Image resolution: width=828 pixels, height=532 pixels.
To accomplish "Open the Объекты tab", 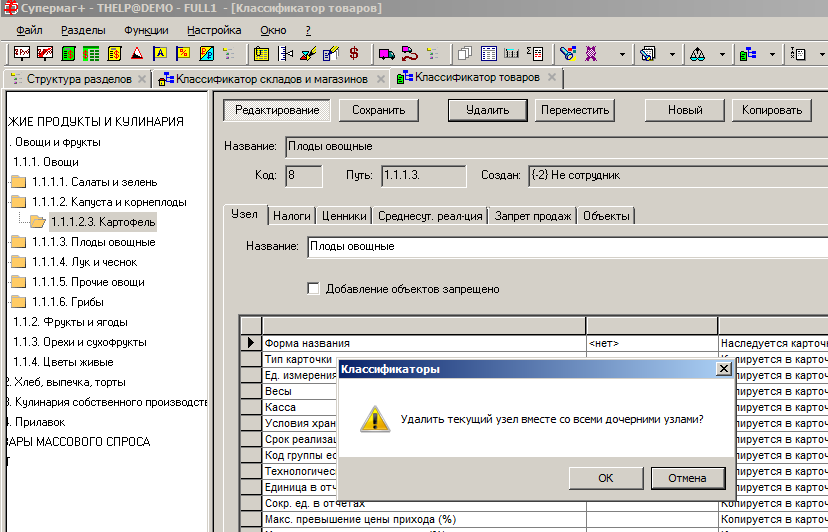I will pos(606,216).
